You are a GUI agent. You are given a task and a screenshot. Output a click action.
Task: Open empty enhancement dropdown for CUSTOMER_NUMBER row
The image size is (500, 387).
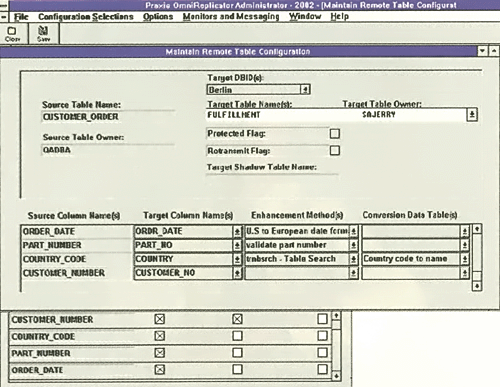pyautogui.click(x=353, y=273)
